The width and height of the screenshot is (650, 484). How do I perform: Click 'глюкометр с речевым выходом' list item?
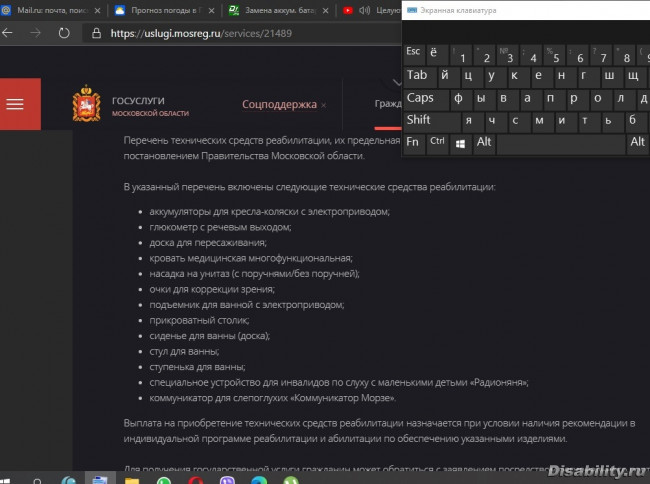tap(220, 227)
